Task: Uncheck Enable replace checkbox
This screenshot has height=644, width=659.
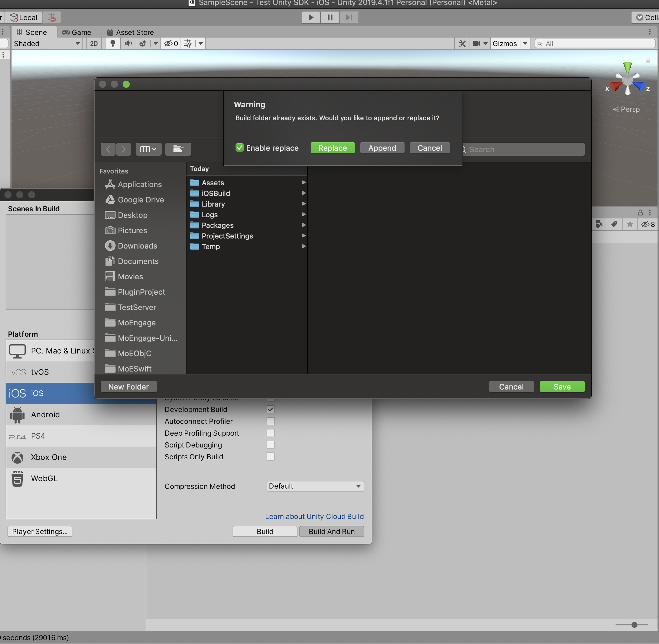Action: 239,148
